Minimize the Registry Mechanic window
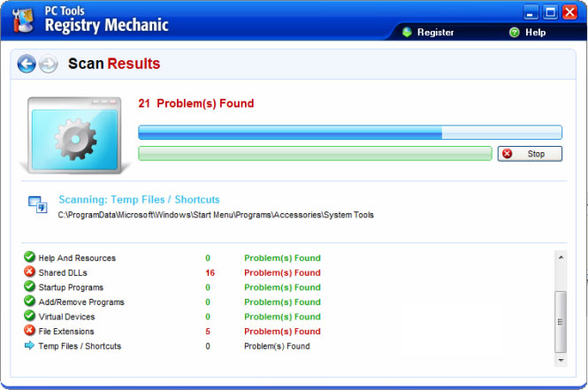 tap(531, 12)
